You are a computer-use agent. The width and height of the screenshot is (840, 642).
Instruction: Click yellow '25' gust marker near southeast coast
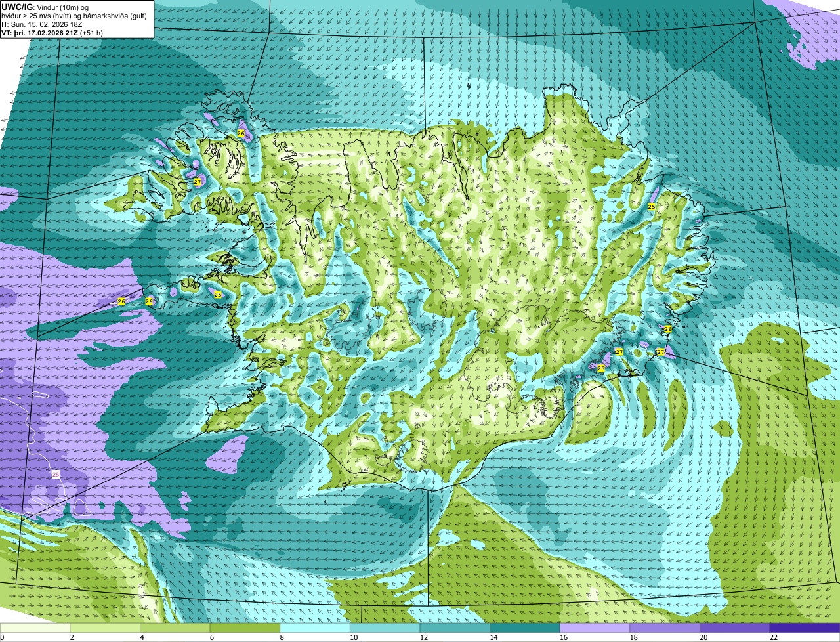[601, 369]
